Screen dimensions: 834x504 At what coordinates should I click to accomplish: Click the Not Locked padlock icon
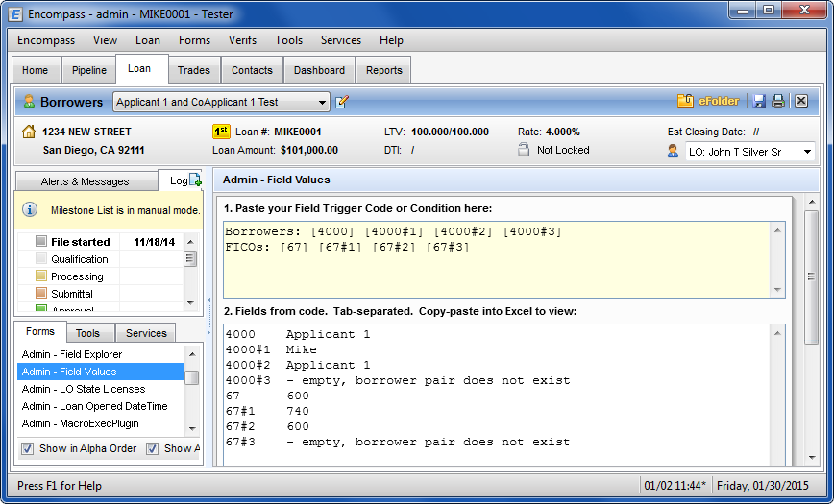coord(524,150)
